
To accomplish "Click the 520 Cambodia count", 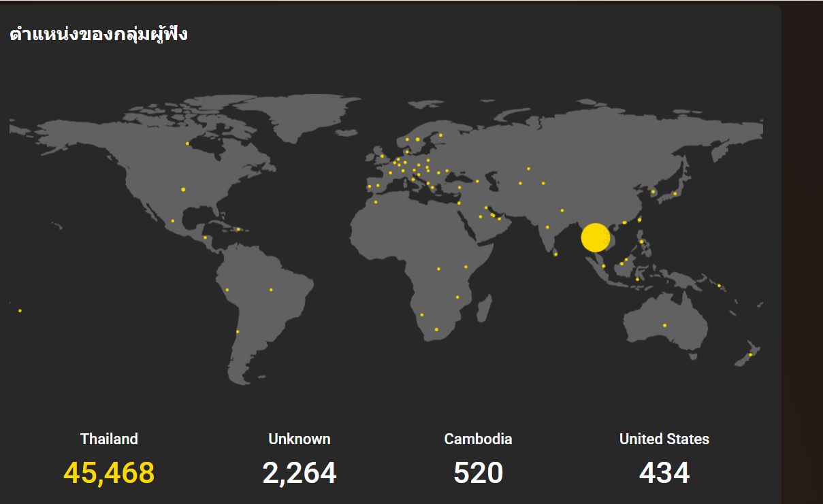I will tap(479, 473).
